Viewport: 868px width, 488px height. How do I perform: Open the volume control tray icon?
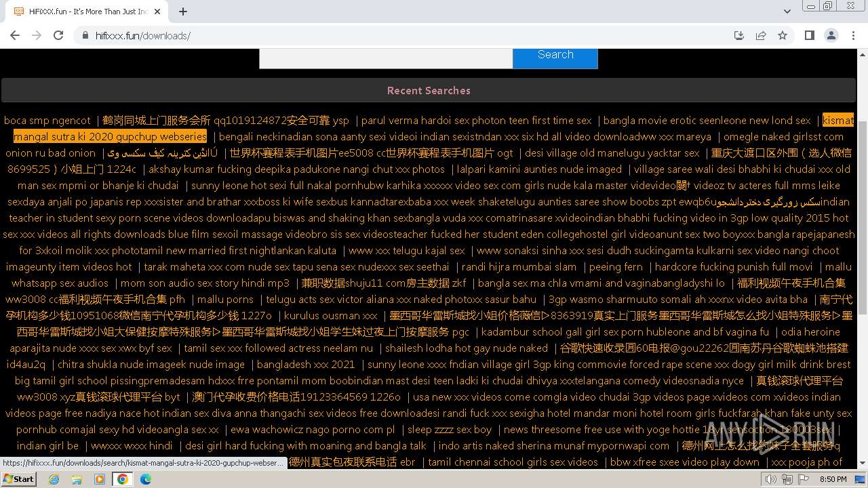click(x=771, y=479)
